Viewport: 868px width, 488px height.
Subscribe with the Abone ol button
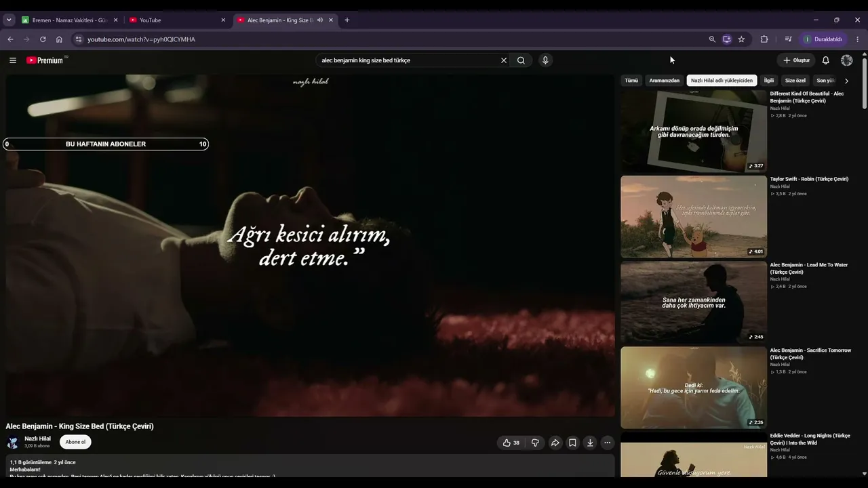click(75, 442)
